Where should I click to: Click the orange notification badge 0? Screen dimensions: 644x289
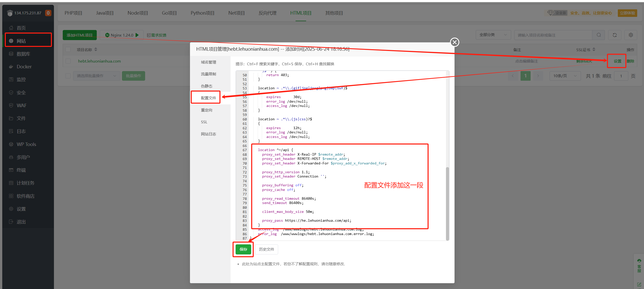point(48,13)
